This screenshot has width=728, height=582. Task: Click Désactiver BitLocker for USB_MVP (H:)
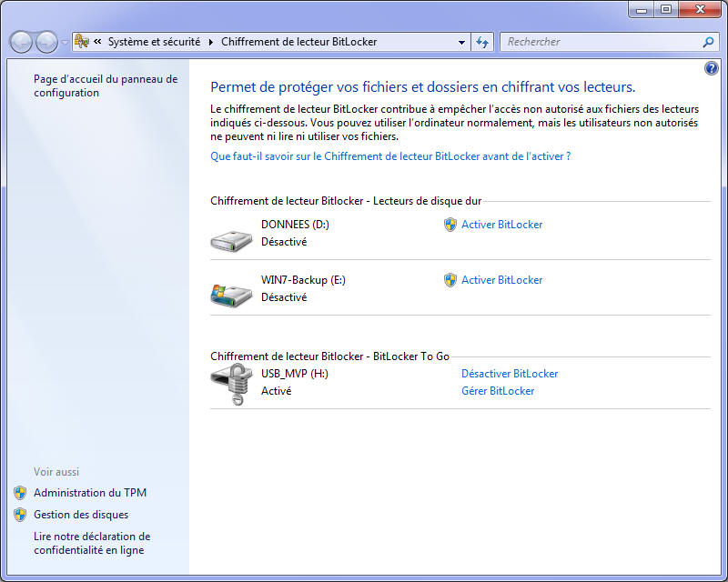pos(510,374)
